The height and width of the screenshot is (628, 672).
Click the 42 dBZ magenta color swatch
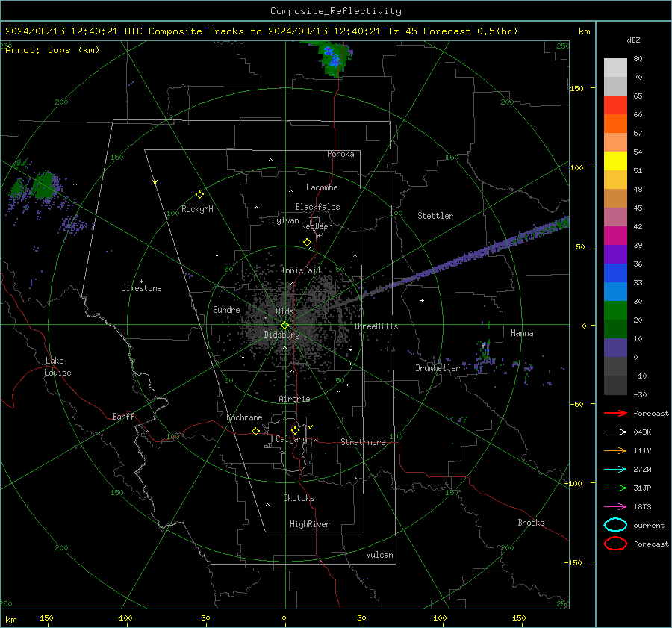pos(615,236)
